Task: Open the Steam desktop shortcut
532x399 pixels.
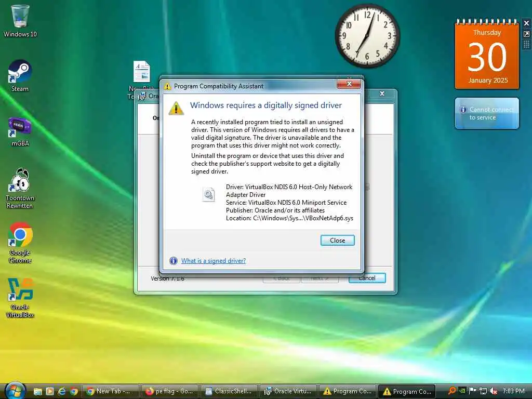Action: pyautogui.click(x=20, y=76)
